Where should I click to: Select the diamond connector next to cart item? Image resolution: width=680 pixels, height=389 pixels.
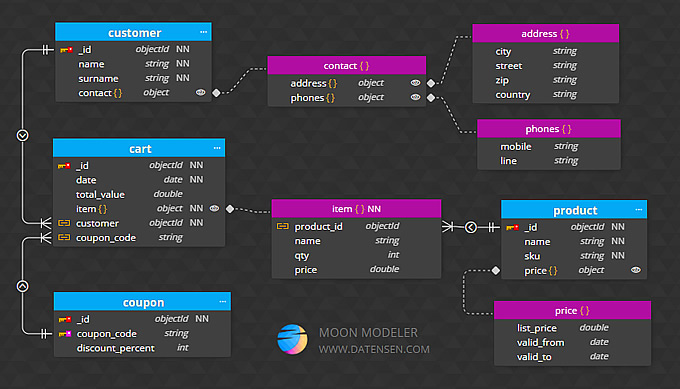(230, 209)
